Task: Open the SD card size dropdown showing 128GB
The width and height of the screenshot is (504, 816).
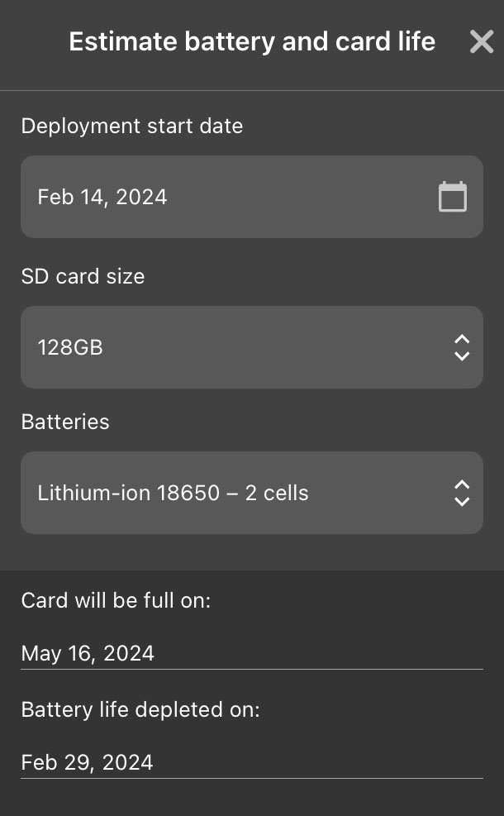Action: click(x=252, y=347)
